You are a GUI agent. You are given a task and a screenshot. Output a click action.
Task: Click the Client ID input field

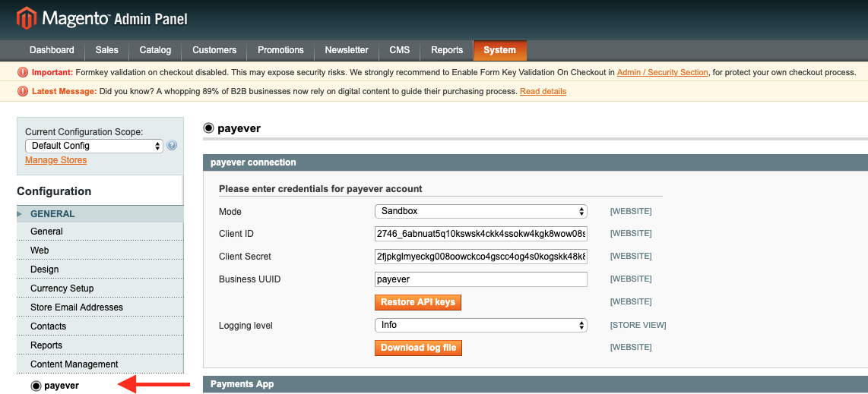(480, 234)
